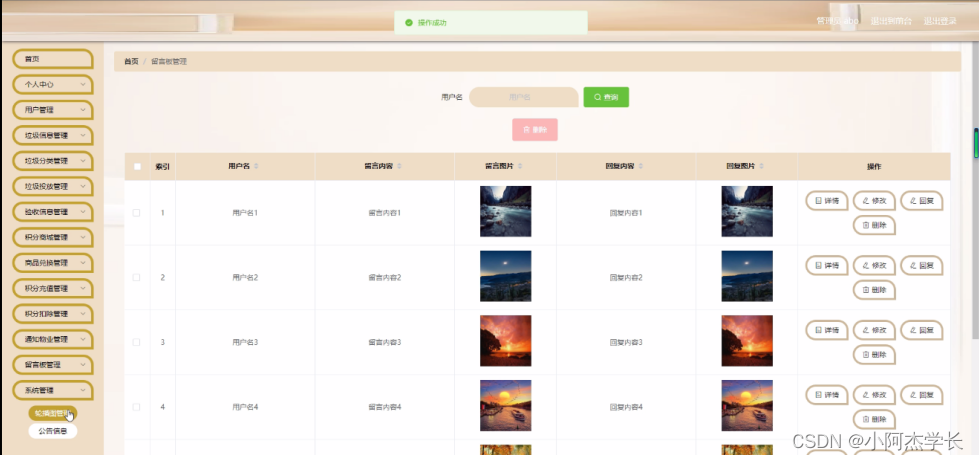Open 回复图片 sunset thumbnail in row 3
Image resolution: width=979 pixels, height=460 pixels.
point(747,341)
